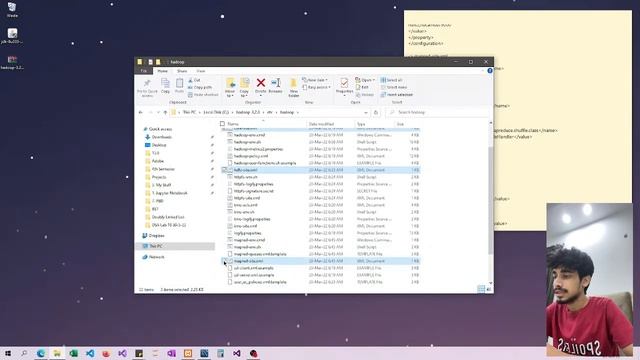
Task: Click the Paste button in the ribbon
Action: point(179,86)
